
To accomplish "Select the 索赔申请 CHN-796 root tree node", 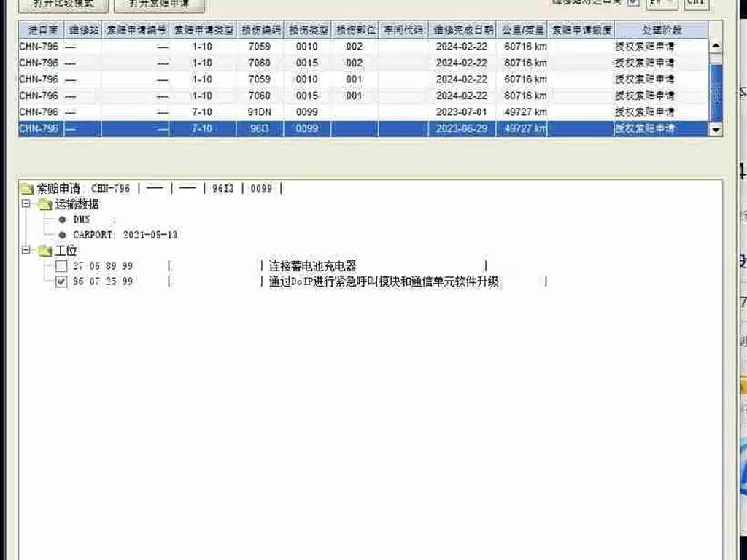I will point(159,189).
